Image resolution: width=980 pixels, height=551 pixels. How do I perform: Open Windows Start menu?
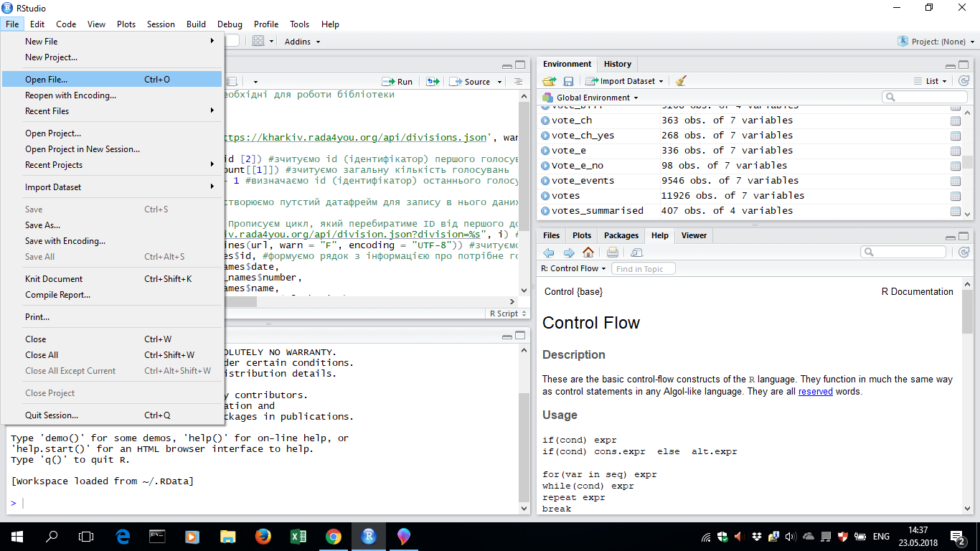point(17,537)
